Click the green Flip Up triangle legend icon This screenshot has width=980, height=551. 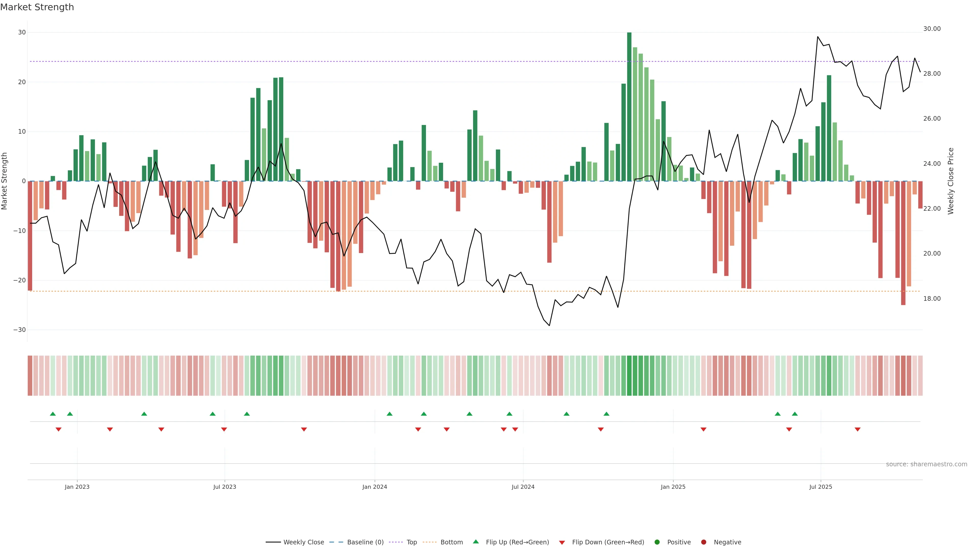[475, 542]
